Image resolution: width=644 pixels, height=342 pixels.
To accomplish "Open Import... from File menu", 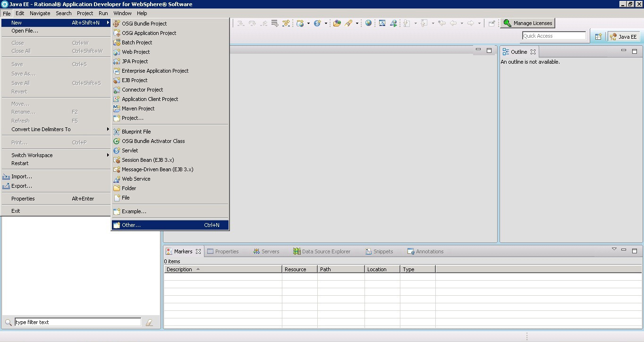I will (x=56, y=176).
